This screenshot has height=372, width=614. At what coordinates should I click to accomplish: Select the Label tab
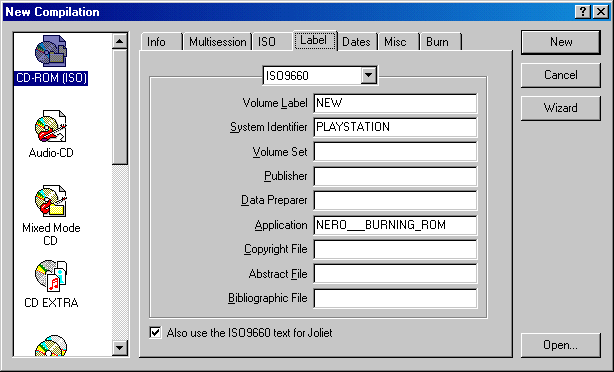(x=315, y=40)
